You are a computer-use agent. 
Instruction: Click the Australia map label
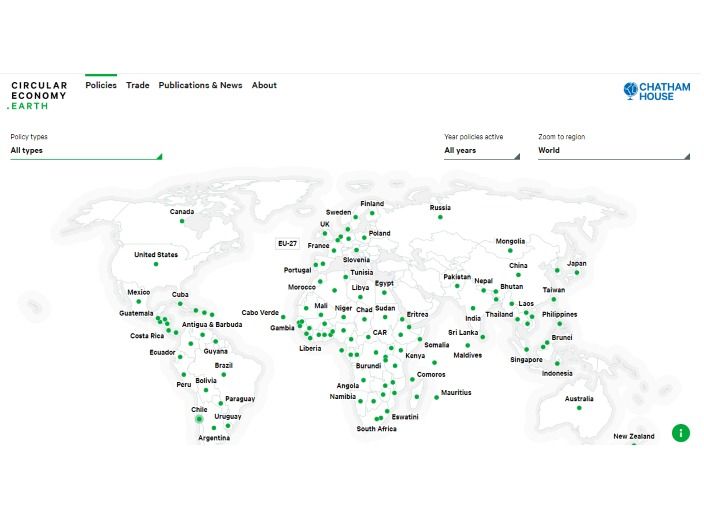coord(579,399)
